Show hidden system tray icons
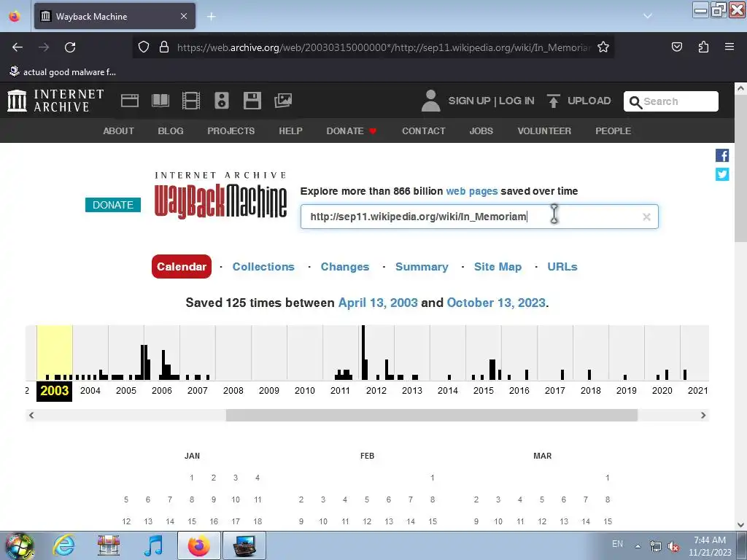Screen dimensions: 747x560 [x=638, y=545]
